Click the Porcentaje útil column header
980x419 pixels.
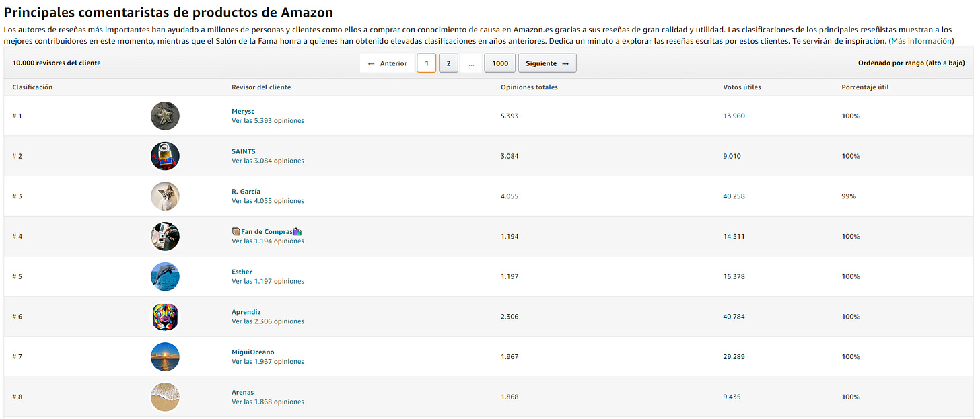865,87
